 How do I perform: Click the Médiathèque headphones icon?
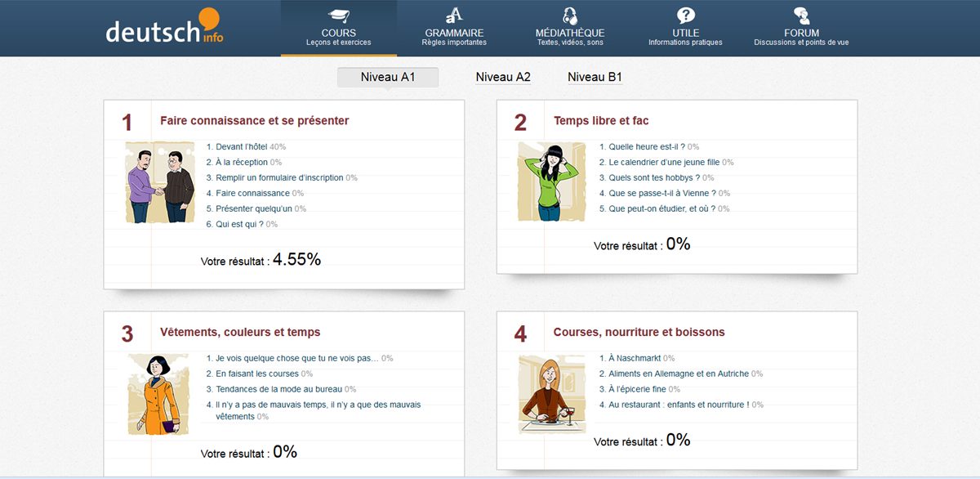coord(570,16)
